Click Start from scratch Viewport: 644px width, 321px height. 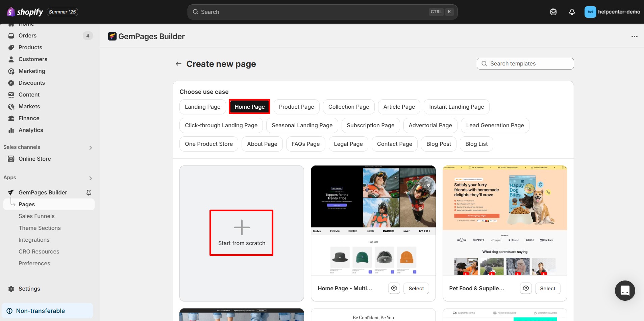[x=241, y=233]
